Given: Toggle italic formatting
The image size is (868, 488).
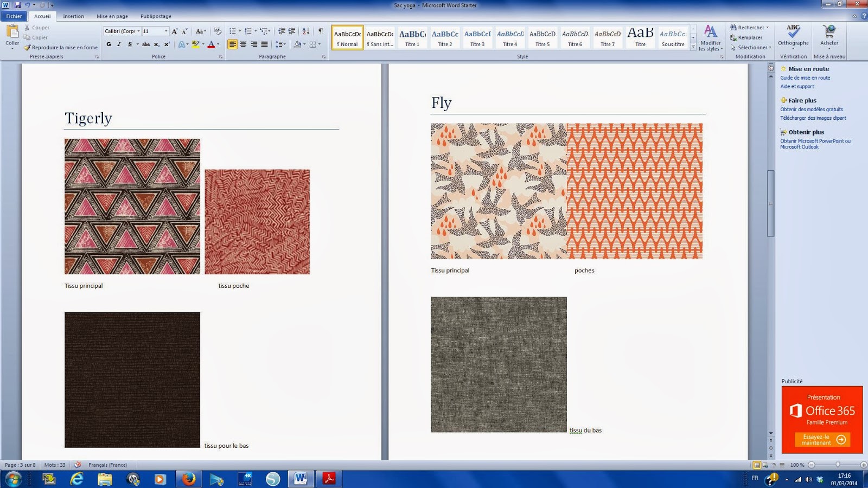Looking at the screenshot, I should click(x=119, y=44).
